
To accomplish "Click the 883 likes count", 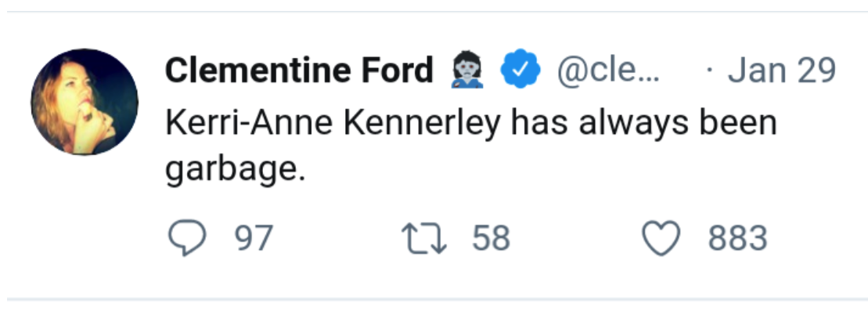I will [x=737, y=238].
